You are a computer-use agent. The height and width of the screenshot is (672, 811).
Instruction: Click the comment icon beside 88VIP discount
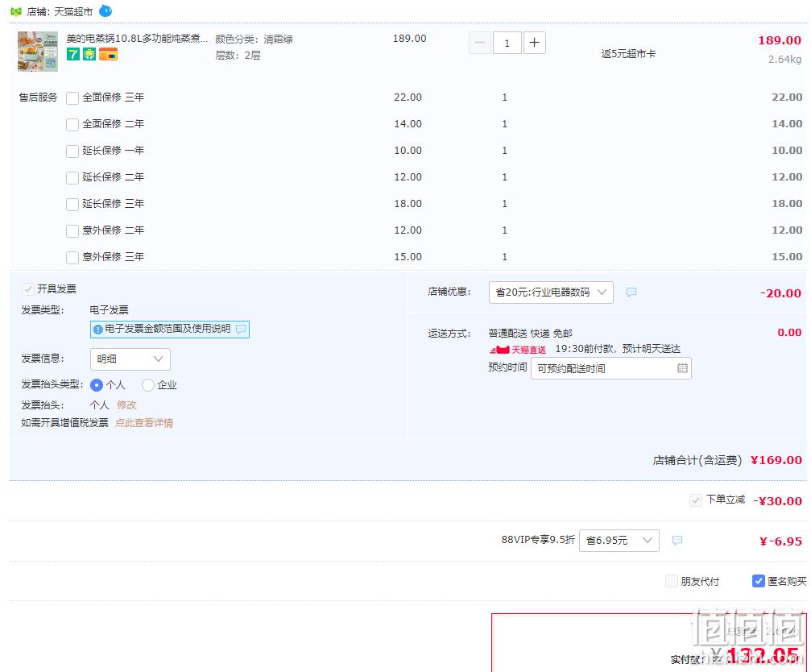(x=677, y=541)
